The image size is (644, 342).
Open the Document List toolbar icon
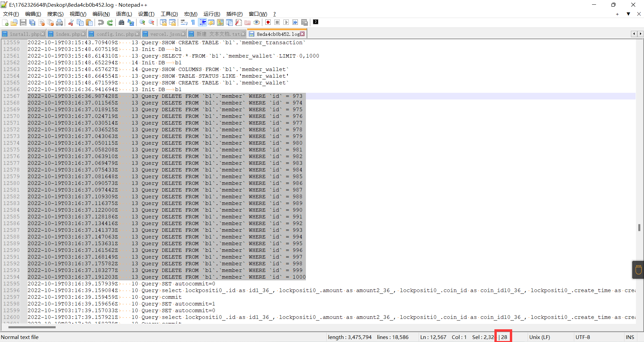pos(229,22)
